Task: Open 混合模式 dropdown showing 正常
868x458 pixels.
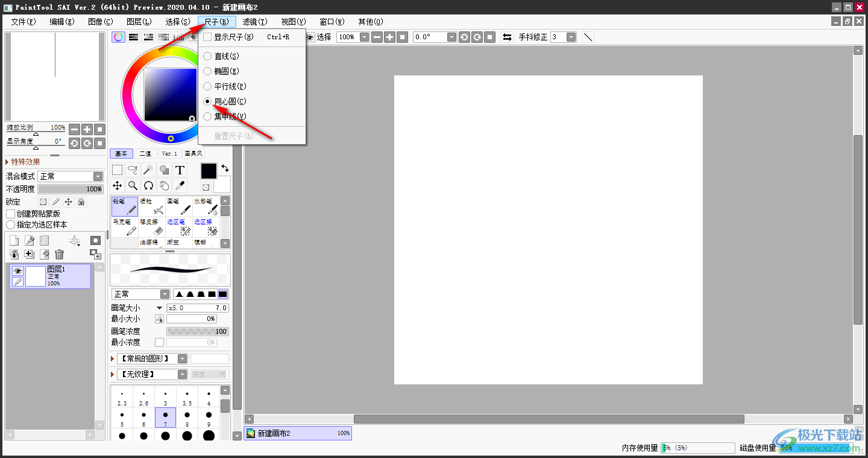Action: coord(71,176)
